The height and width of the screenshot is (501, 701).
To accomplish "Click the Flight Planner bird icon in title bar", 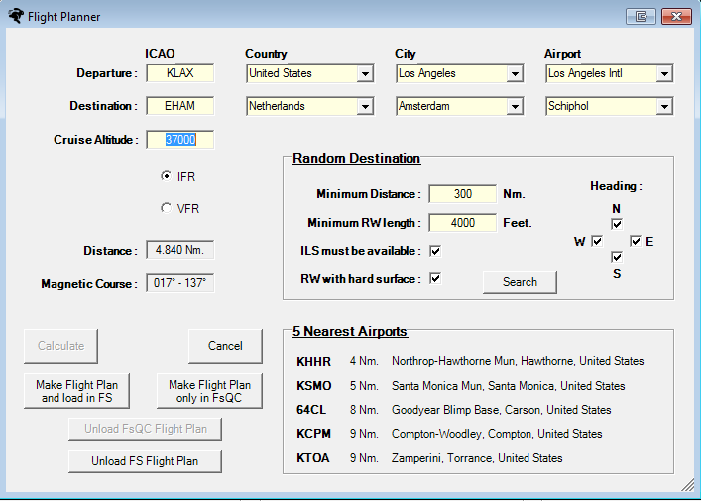I will tap(16, 16).
